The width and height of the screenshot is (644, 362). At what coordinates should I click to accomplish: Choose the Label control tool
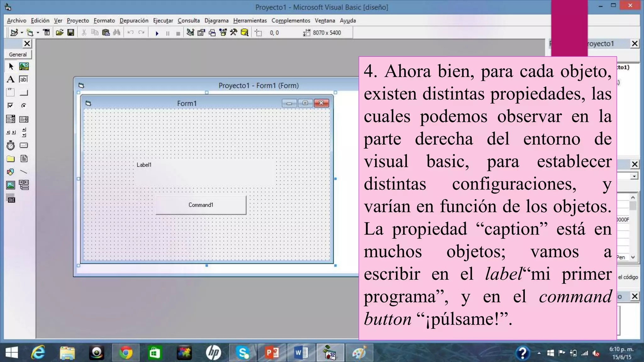pyautogui.click(x=10, y=79)
